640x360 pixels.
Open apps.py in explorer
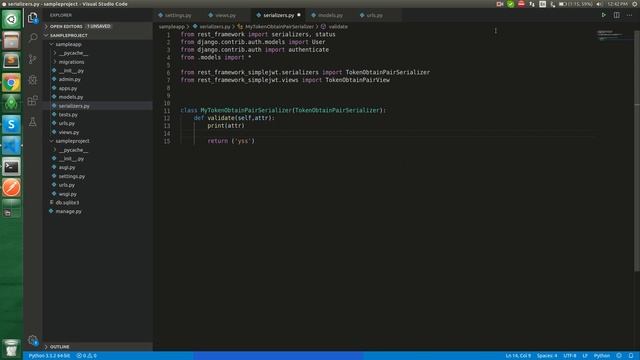[68, 88]
